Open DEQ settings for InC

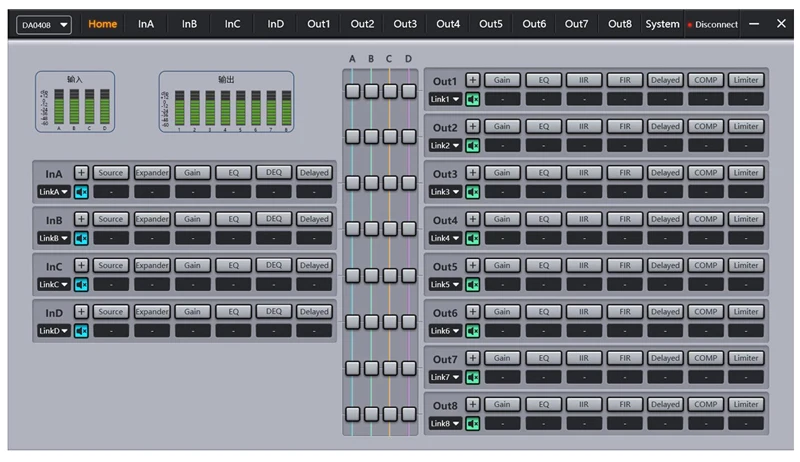(273, 265)
